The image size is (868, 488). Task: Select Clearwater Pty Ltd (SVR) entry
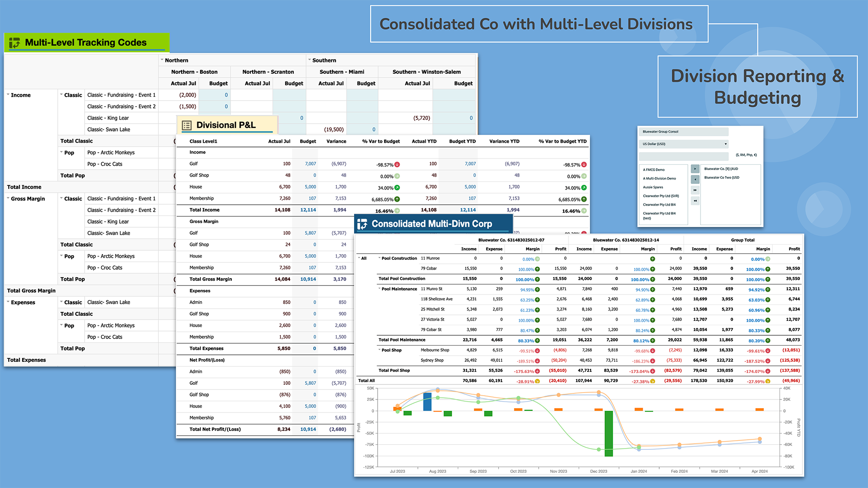tap(661, 196)
